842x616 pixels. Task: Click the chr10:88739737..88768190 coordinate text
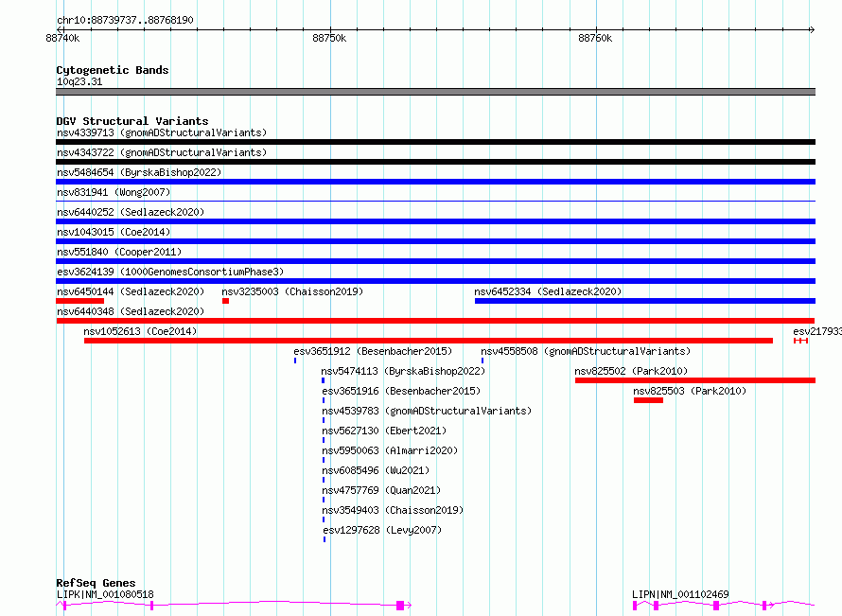click(x=125, y=20)
